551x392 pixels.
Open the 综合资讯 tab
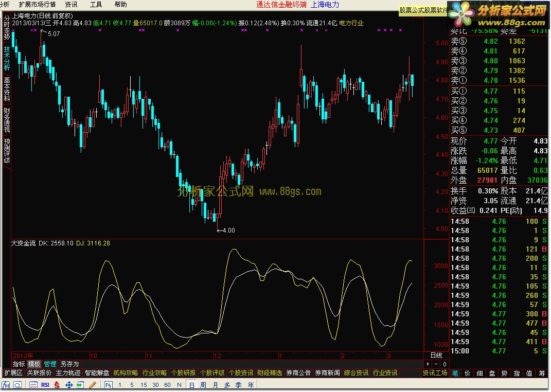pos(357,373)
